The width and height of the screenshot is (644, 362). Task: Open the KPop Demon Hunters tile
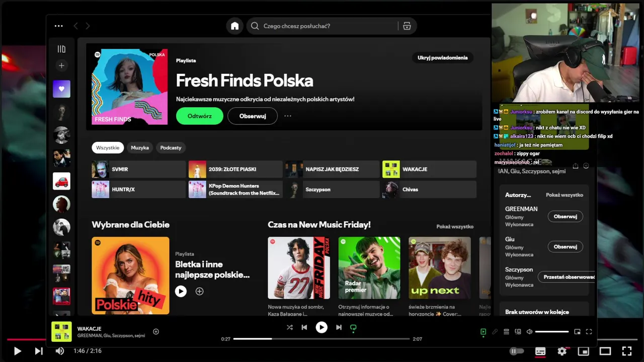[235, 190]
